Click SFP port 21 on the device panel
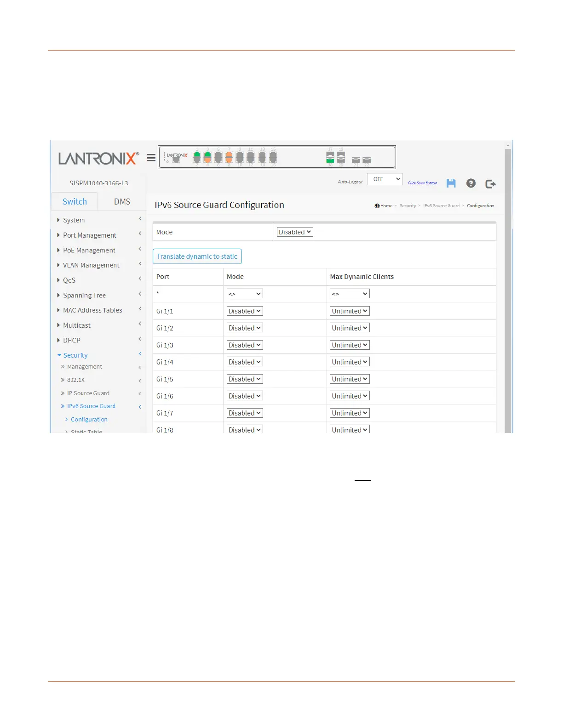 pos(356,160)
